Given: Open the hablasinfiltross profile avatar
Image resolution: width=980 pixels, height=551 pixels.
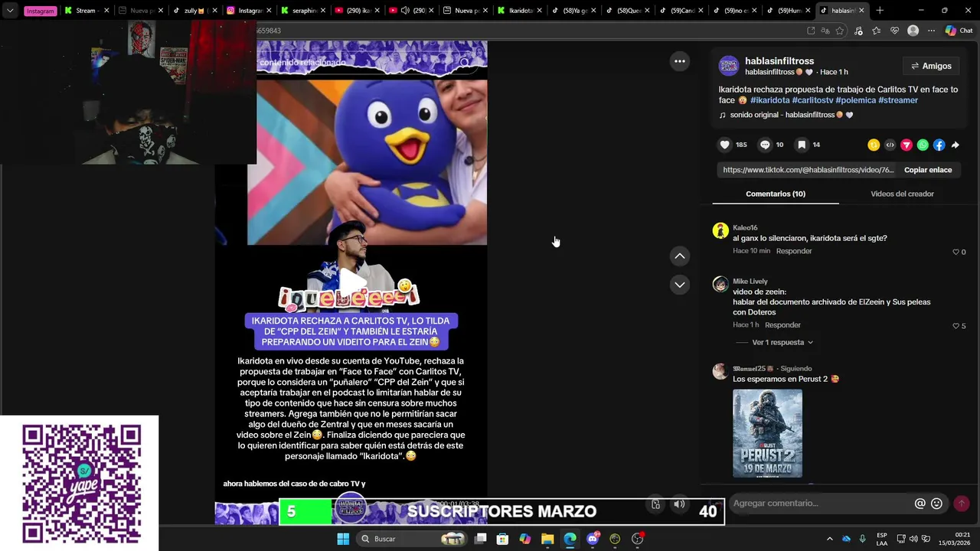Looking at the screenshot, I should (728, 66).
